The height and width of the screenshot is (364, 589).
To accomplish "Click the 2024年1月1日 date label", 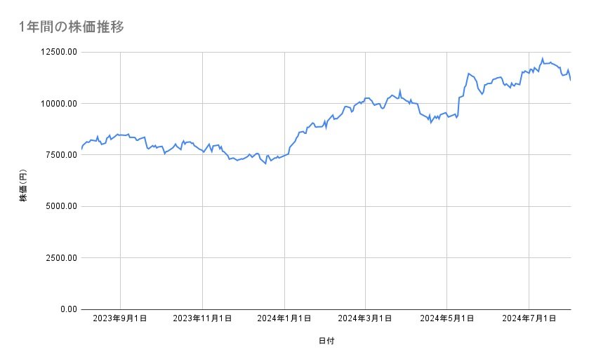I will pyautogui.click(x=284, y=319).
